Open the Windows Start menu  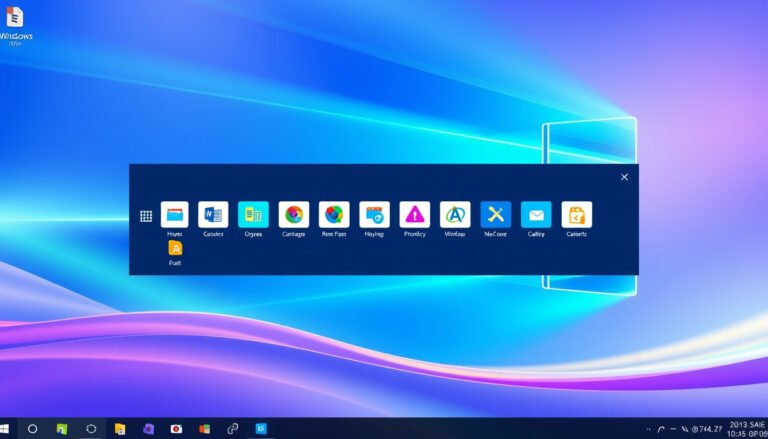click(x=4, y=429)
